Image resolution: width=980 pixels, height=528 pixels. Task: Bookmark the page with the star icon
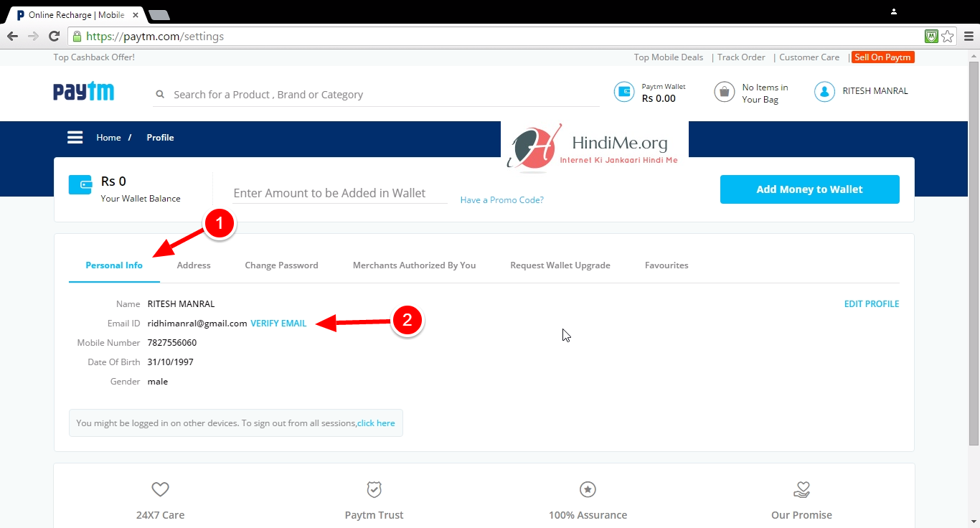(x=947, y=36)
